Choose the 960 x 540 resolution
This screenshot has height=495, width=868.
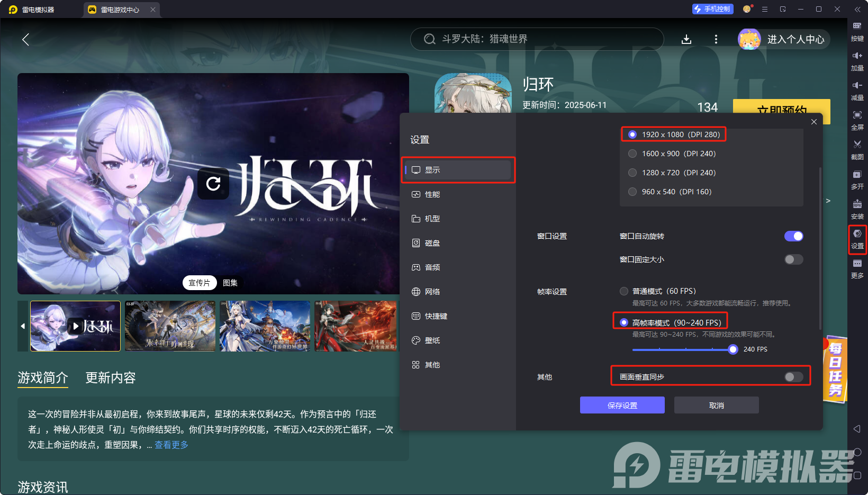point(632,192)
